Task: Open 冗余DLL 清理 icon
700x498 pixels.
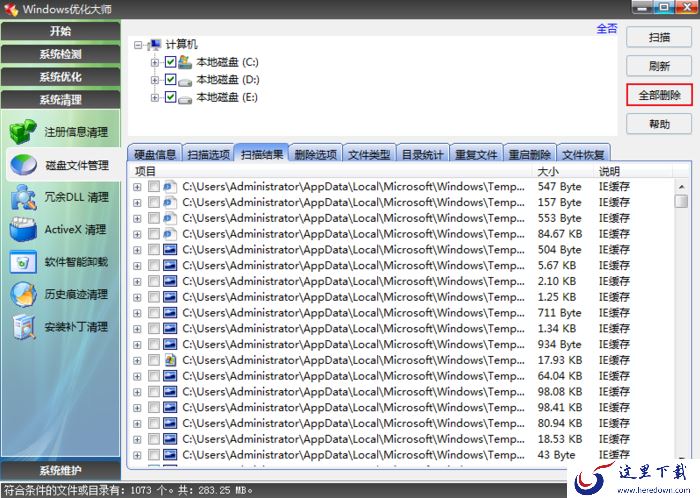Action: [x=24, y=197]
